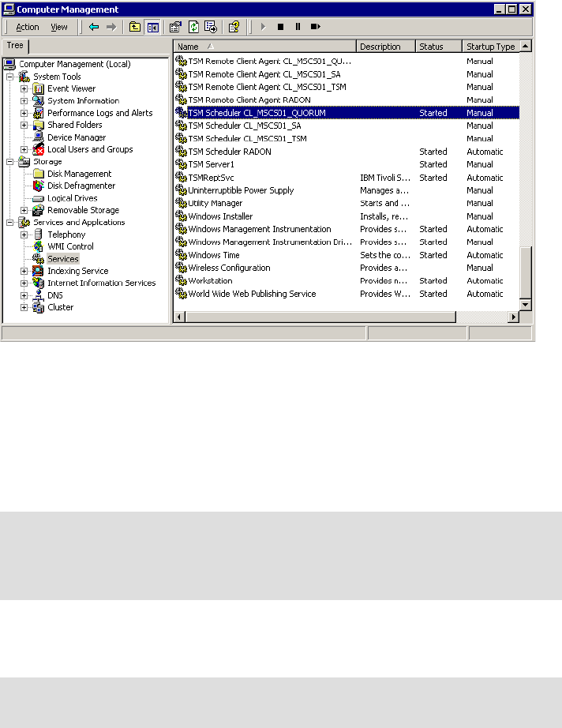Select the TSMReptSvc service row
The image size is (562, 728).
(x=347, y=178)
